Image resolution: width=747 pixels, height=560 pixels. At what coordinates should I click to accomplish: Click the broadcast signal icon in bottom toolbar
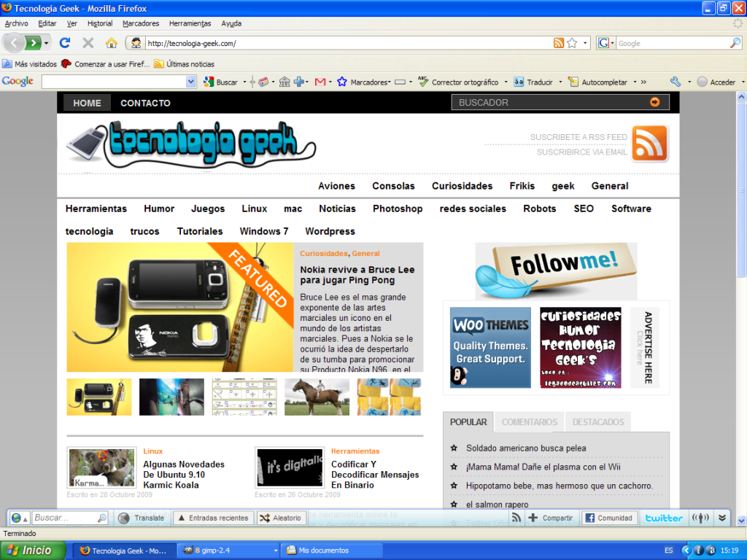pyautogui.click(x=700, y=518)
